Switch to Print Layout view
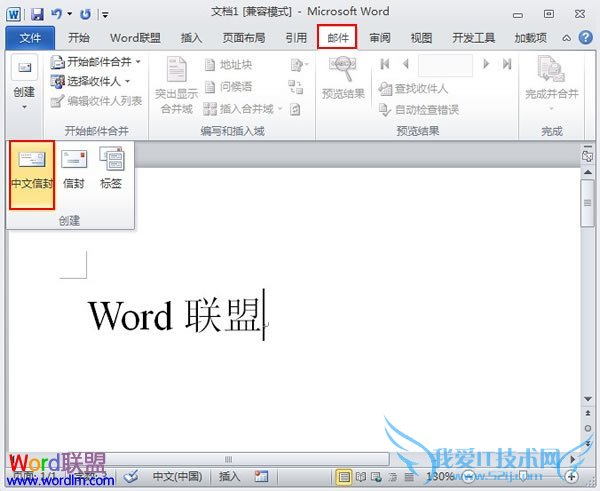The image size is (600, 491). click(344, 477)
